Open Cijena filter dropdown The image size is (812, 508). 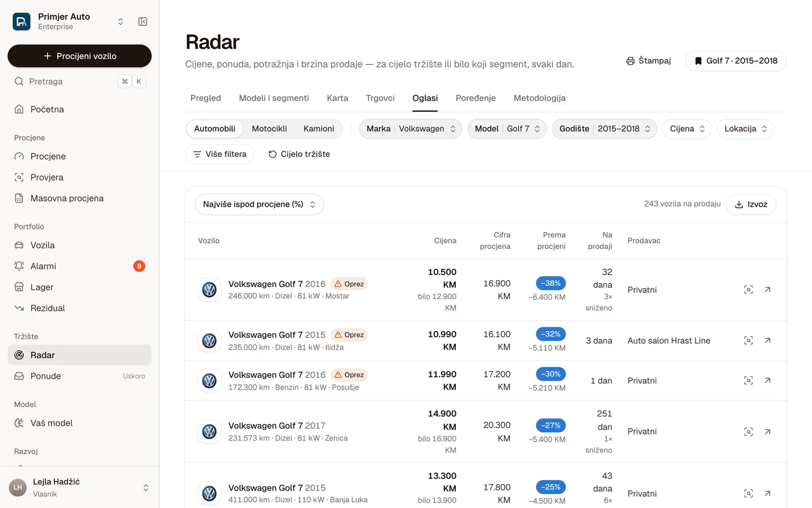687,129
